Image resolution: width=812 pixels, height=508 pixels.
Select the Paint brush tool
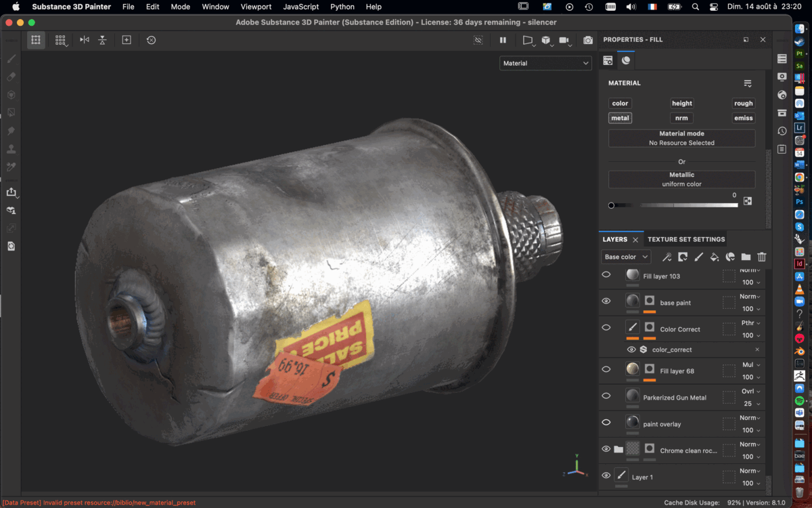tap(10, 59)
